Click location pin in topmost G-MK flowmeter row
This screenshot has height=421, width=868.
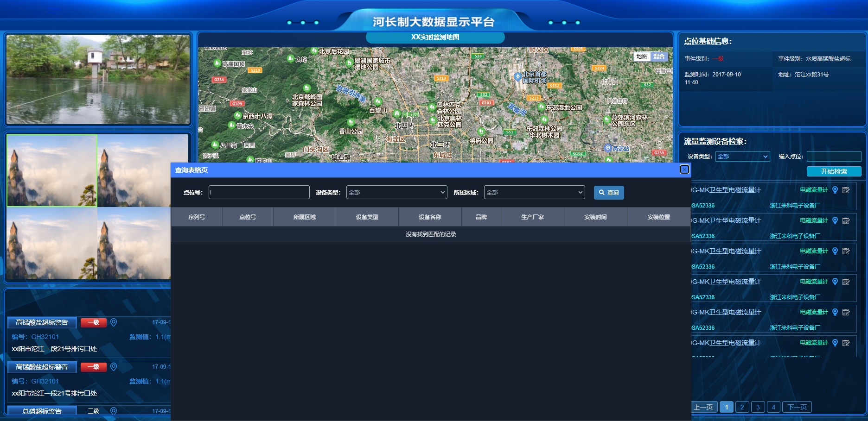[835, 190]
